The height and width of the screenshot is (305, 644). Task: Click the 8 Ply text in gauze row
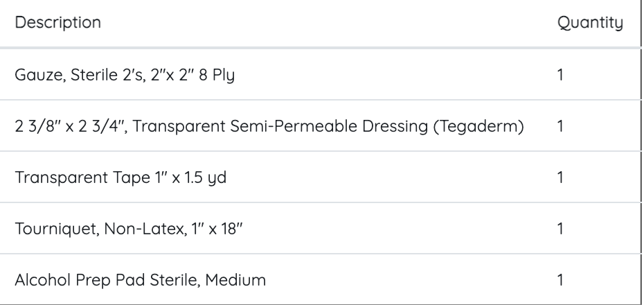point(214,74)
